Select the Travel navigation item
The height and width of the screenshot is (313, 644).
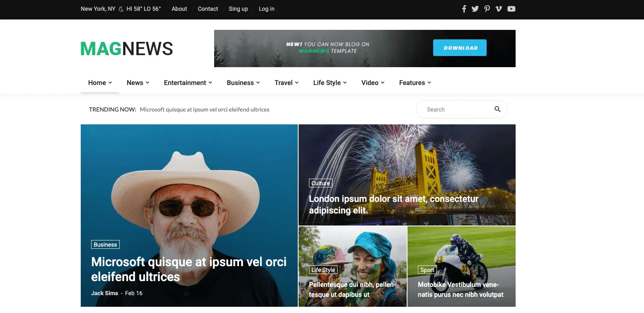click(x=284, y=82)
